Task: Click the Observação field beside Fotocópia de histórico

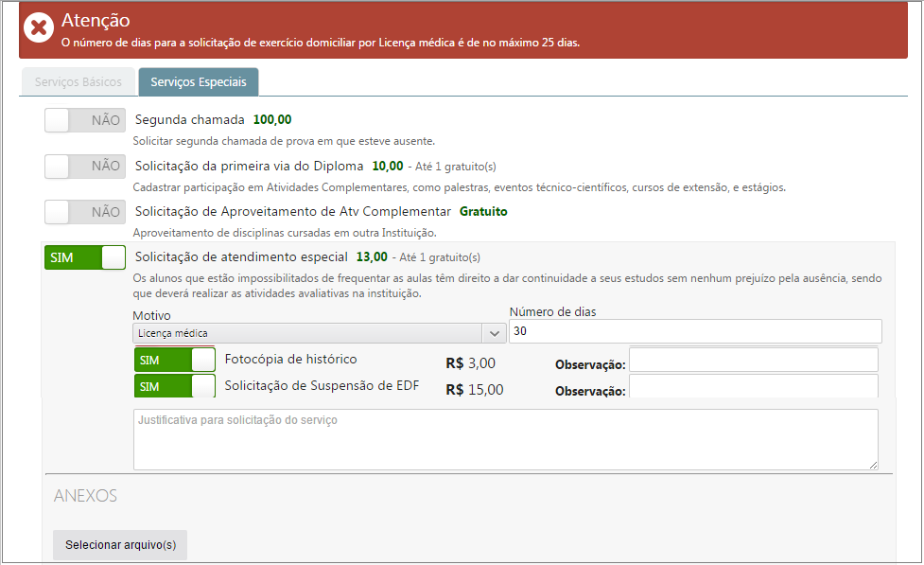Action: click(x=754, y=360)
